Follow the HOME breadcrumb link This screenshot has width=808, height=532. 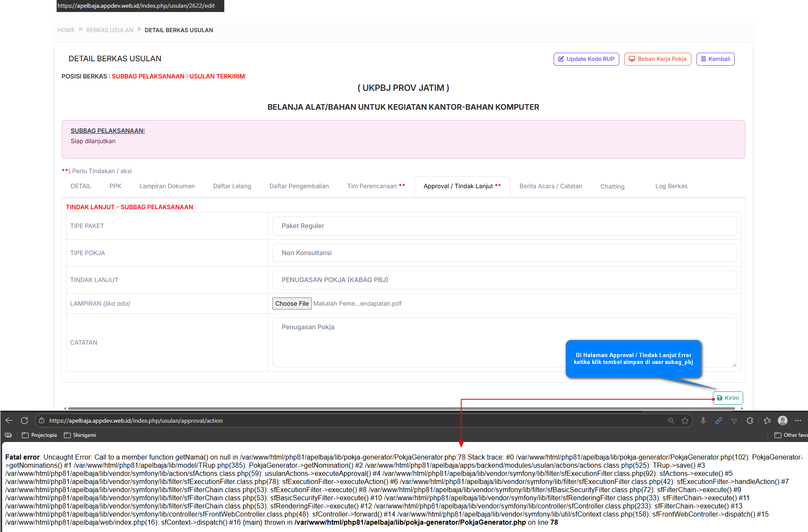(66, 30)
